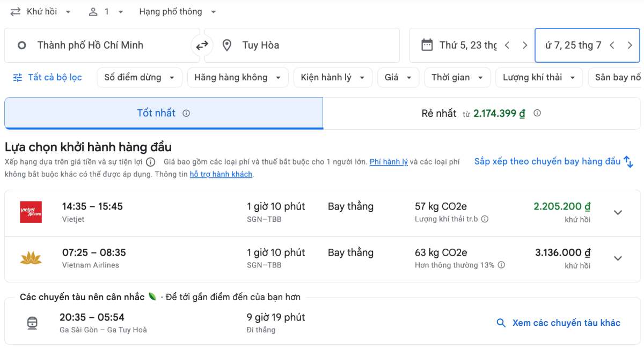The height and width of the screenshot is (350, 644).
Task: Click the Vietnam Airlines lotus logo
Action: 31,258
